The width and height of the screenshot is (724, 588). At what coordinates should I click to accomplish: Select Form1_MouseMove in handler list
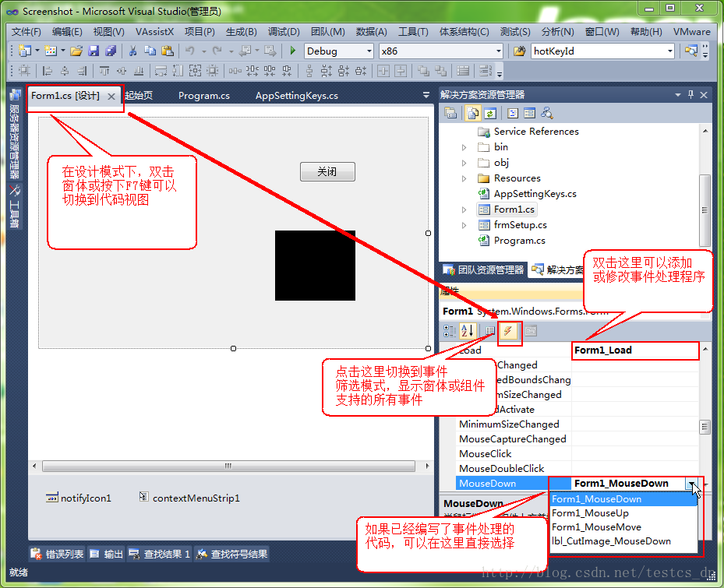(623, 527)
